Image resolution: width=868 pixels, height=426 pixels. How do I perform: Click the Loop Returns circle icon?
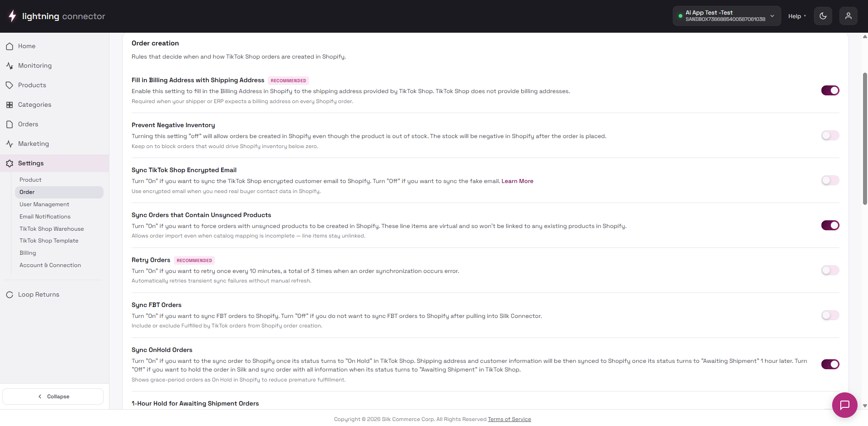[10, 295]
